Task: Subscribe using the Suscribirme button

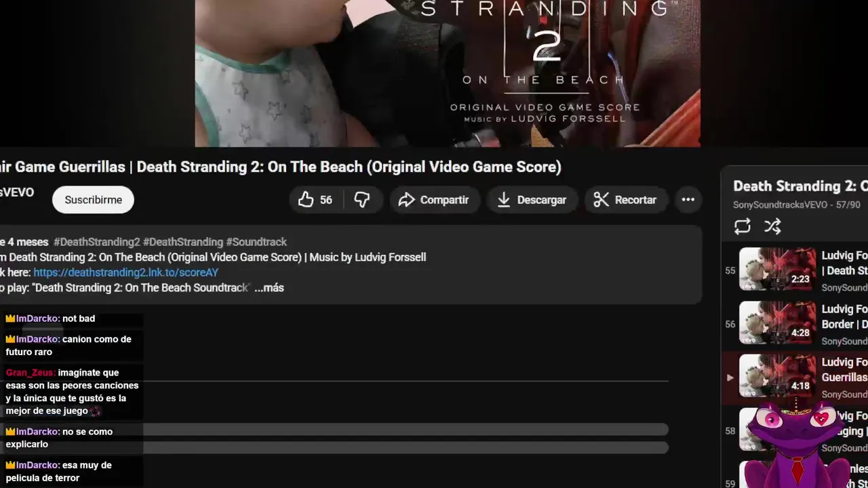Action: [93, 200]
